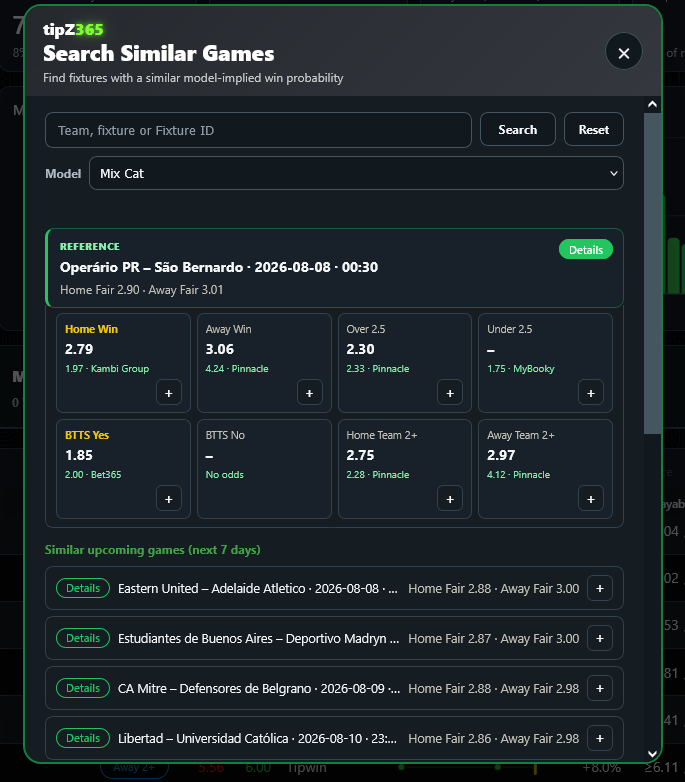Click the scrollbar up arrow

click(x=652, y=104)
